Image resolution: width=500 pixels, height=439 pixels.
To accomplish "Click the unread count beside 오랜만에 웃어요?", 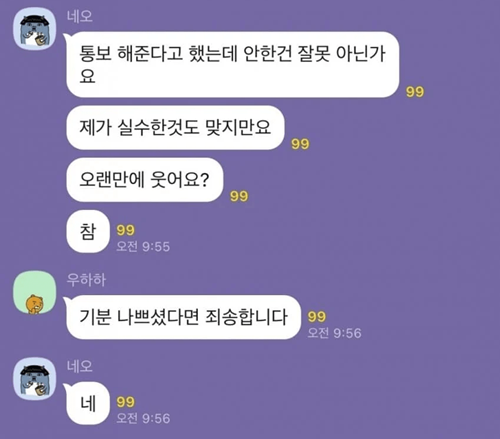I will 239,196.
